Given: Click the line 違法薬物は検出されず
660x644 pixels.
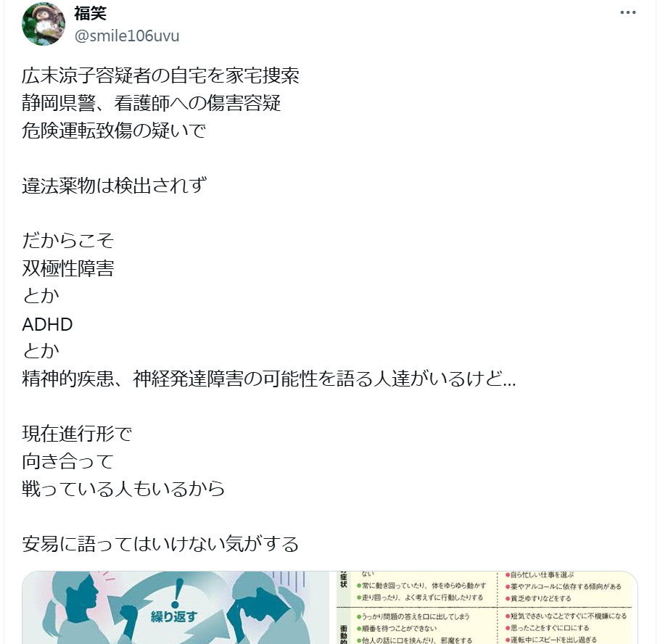Looking at the screenshot, I should coord(114,186).
